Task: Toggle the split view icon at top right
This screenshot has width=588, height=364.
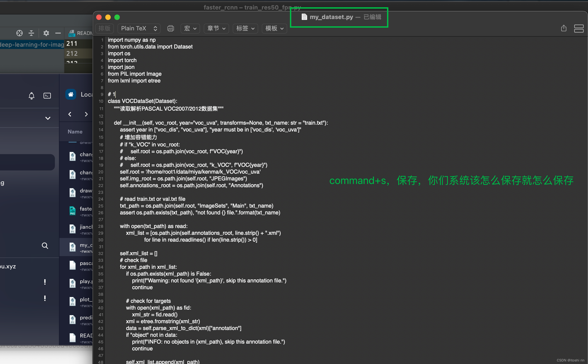Action: coord(579,28)
